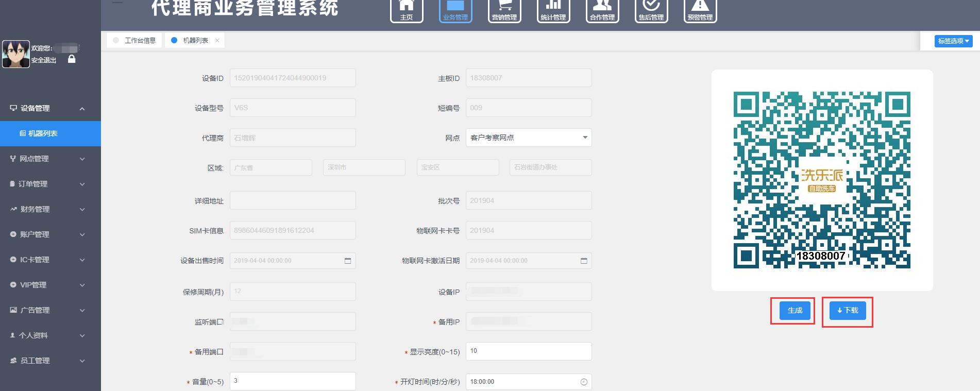Select 机器列表 in the sidebar menu

tap(50, 133)
